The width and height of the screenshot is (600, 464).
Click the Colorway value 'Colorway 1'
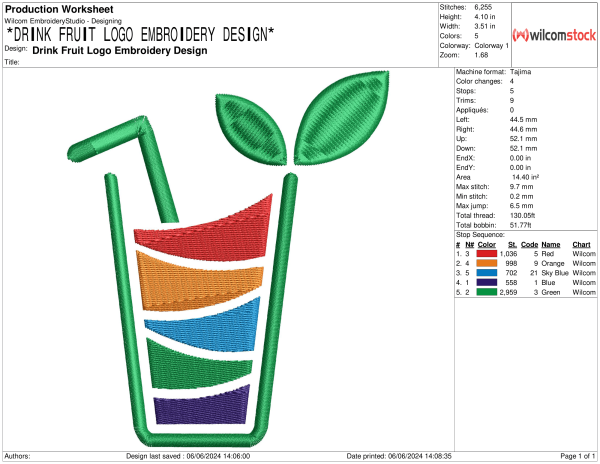pos(492,46)
